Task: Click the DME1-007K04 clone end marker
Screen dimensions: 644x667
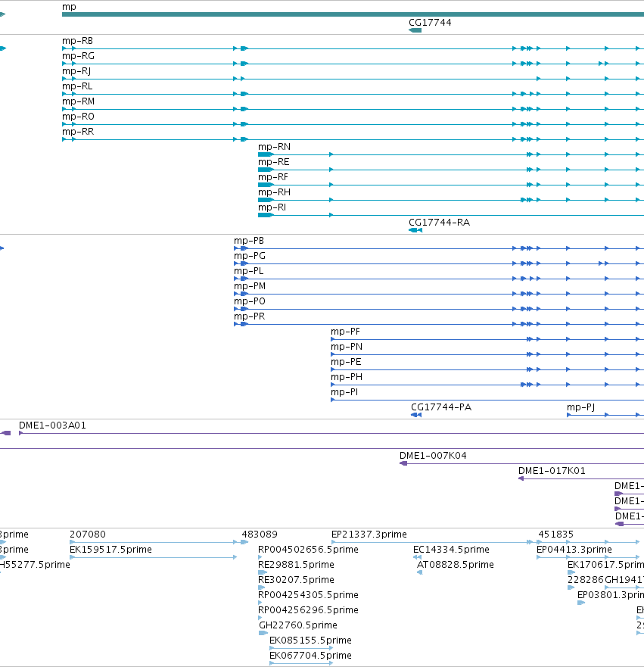Action: coord(403,463)
